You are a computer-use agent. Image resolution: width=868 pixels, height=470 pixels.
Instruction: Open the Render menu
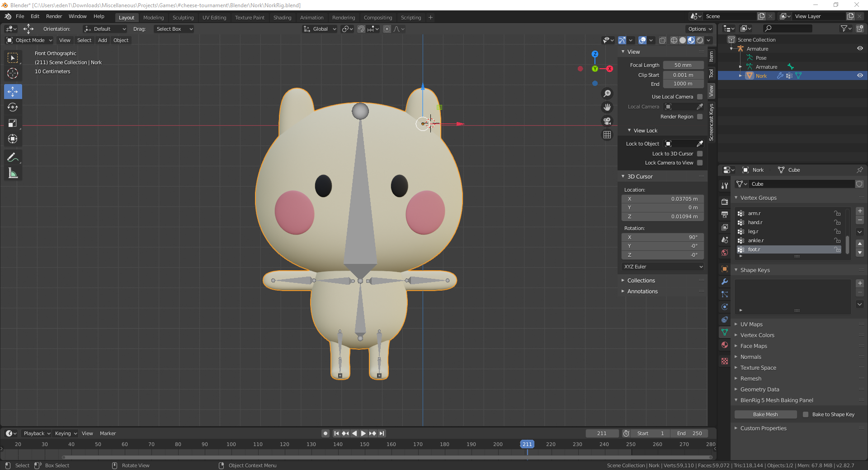tap(54, 16)
